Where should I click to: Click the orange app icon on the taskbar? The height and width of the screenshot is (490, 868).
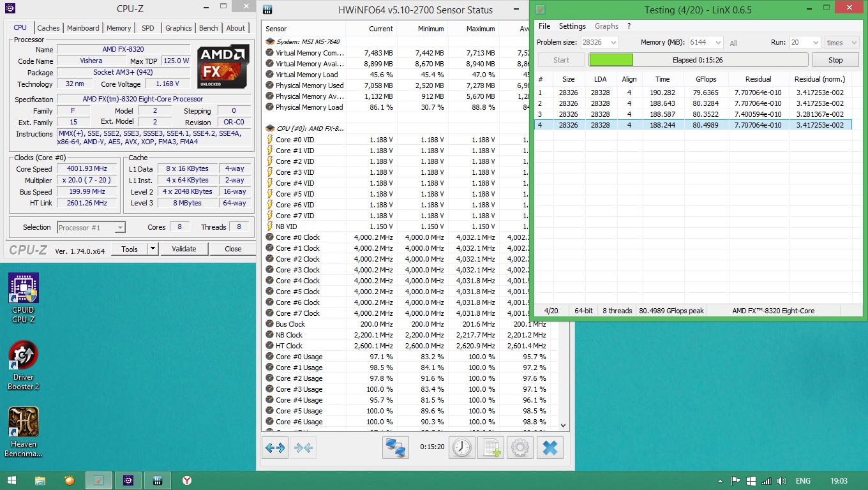[70, 480]
